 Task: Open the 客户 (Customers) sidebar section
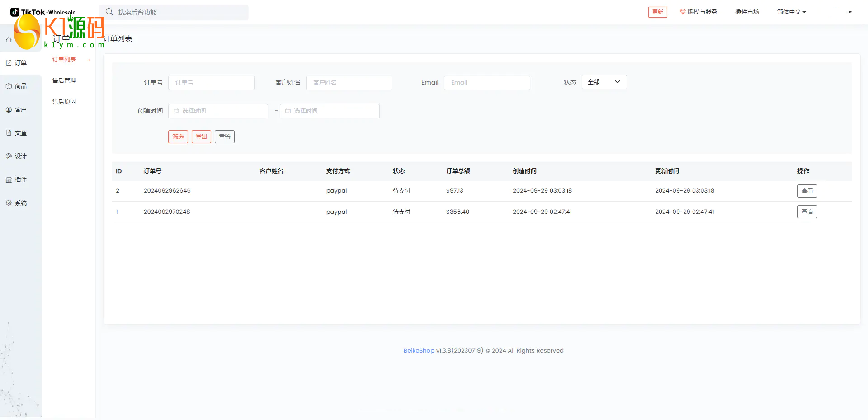(x=17, y=109)
